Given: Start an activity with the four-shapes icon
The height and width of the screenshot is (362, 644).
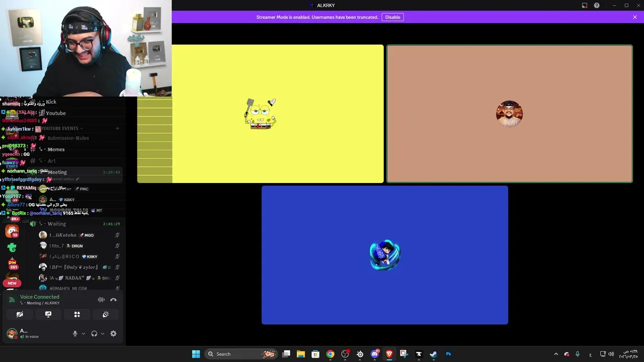Looking at the screenshot, I should coord(77,314).
